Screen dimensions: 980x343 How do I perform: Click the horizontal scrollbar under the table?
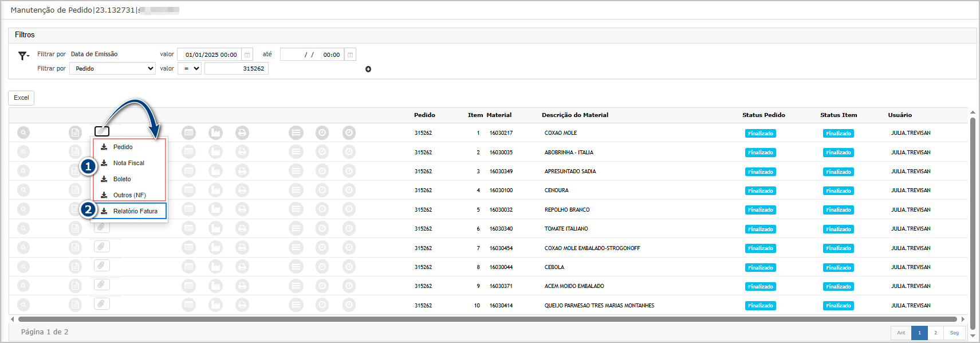pos(487,319)
